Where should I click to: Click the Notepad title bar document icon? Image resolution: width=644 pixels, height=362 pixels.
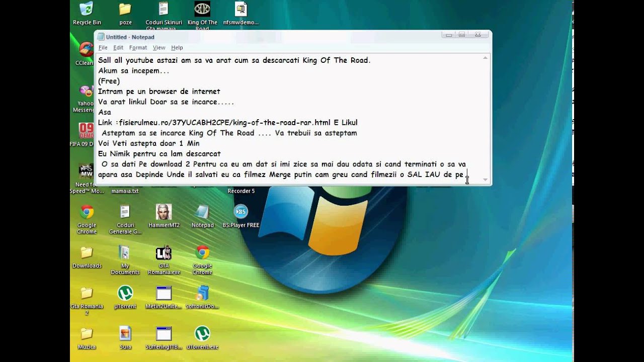point(101,37)
